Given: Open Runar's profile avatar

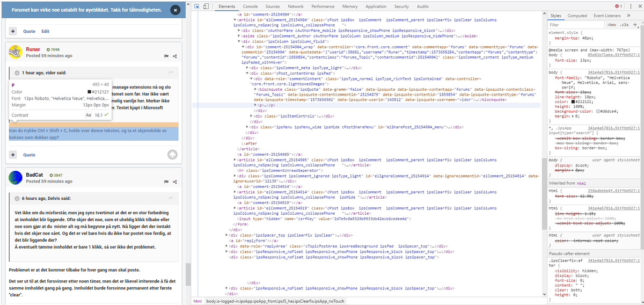Looking at the screenshot, I should [15, 52].
